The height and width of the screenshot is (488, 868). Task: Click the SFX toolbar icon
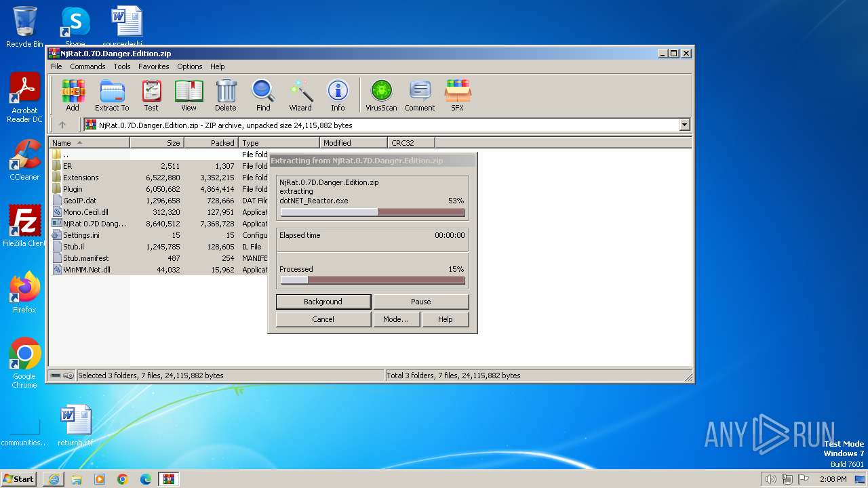[458, 96]
